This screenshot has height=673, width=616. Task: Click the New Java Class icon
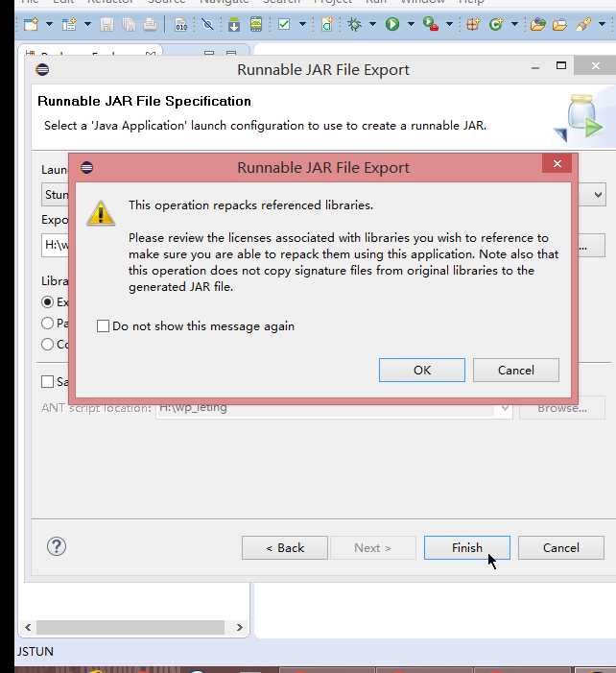click(x=496, y=24)
